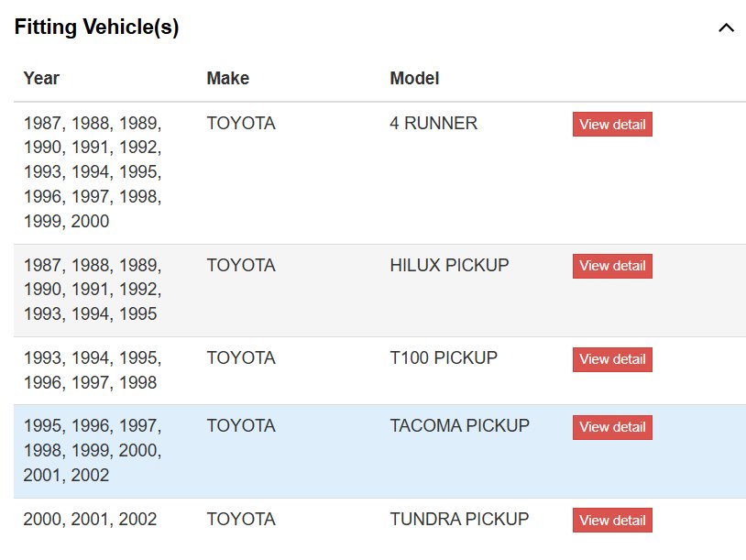Click the HILUX PICKUP model name

pos(449,265)
